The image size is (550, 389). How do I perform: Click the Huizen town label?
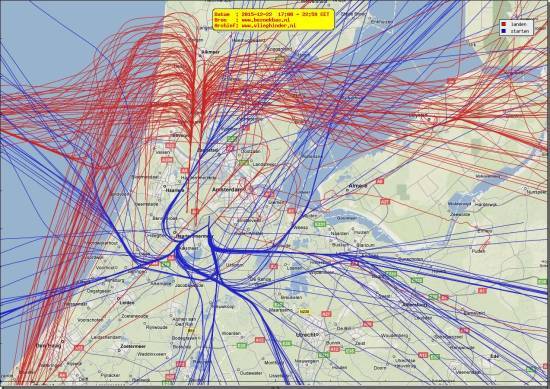[x=361, y=232]
